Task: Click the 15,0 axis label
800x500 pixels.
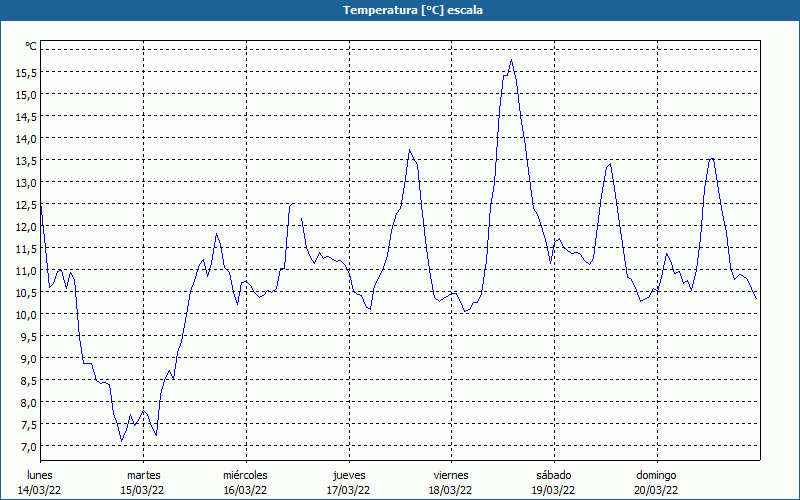Action: tap(26, 95)
